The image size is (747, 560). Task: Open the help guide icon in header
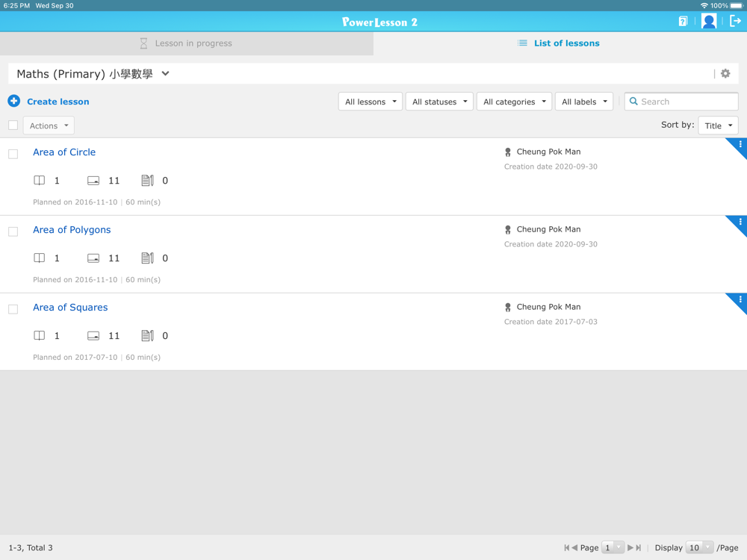coord(683,22)
